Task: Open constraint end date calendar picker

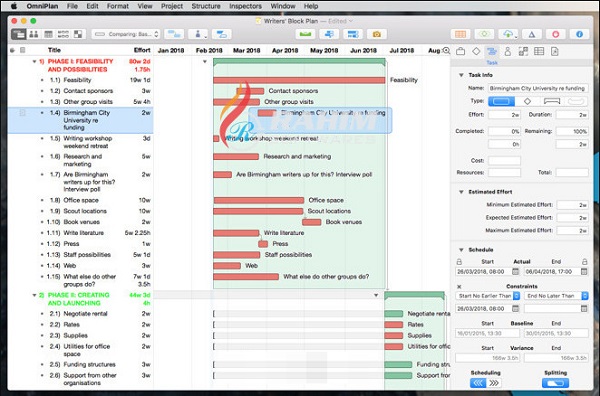Action: click(x=584, y=308)
